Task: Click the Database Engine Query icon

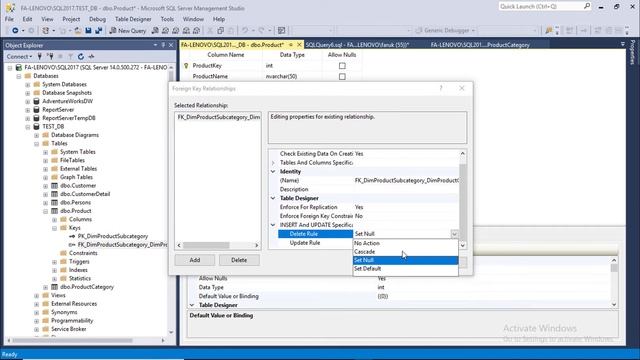Action: [x=155, y=31]
